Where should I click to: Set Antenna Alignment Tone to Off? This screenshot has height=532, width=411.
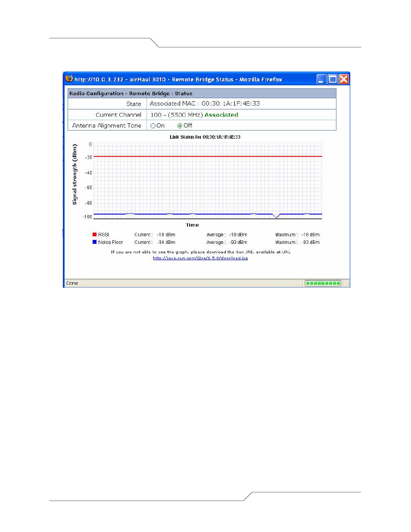point(180,126)
